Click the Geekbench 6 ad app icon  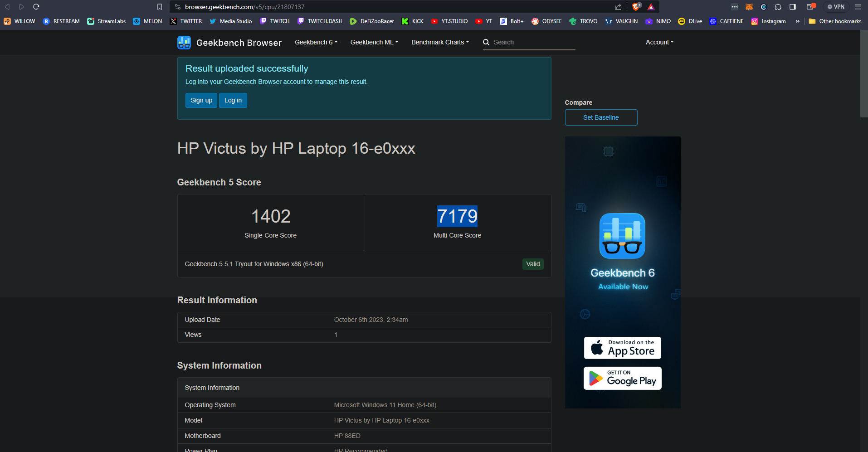tap(622, 236)
